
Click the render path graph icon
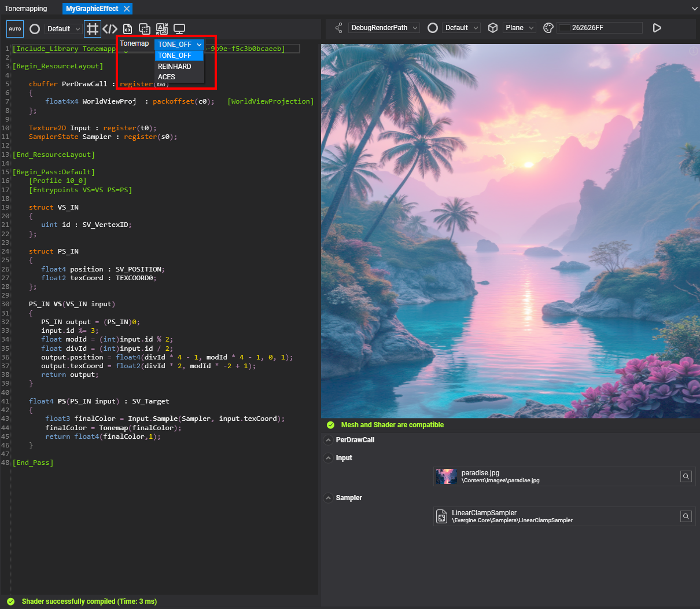339,28
